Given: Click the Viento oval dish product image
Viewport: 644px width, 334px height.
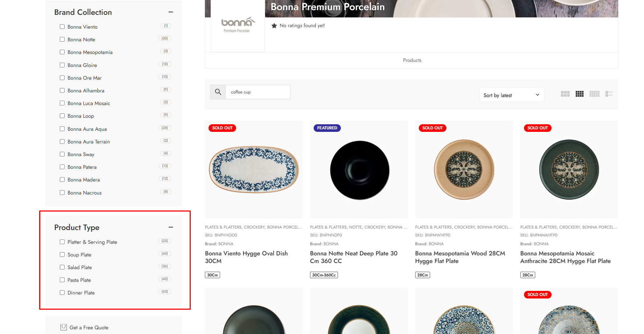Looking at the screenshot, I should coord(254,170).
